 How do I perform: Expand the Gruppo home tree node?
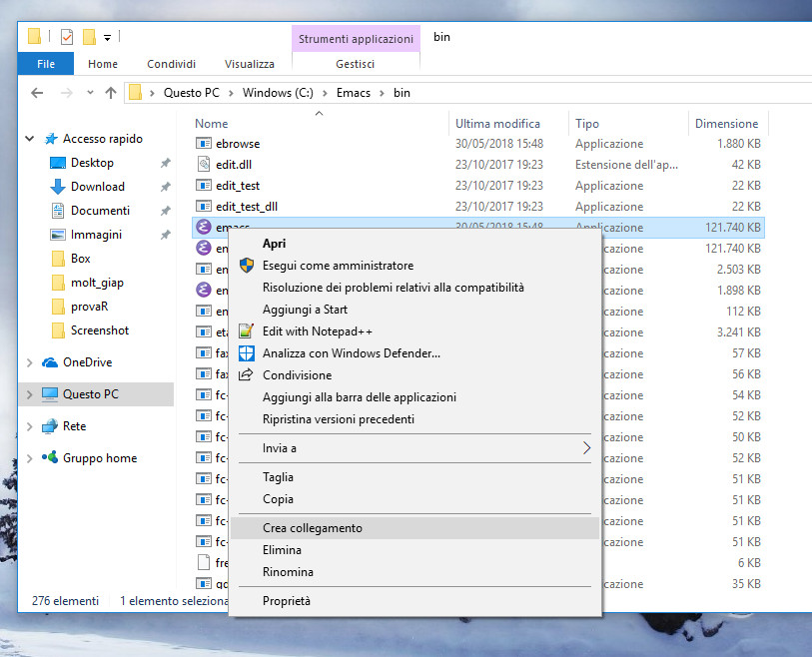point(30,458)
